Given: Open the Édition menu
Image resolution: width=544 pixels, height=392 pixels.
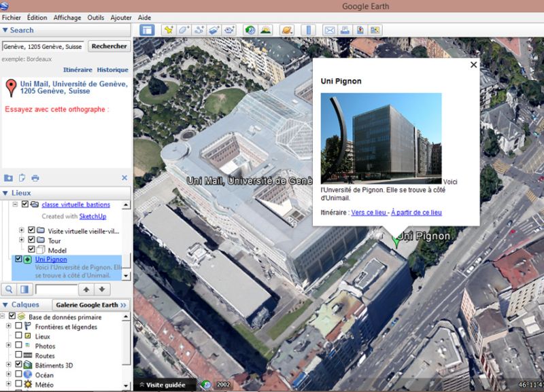Looking at the screenshot, I should pyautogui.click(x=37, y=18).
